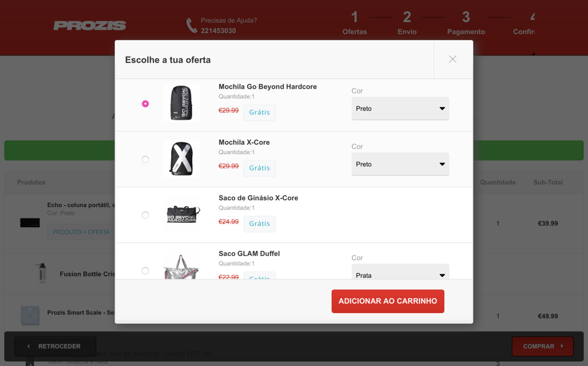Select the Saco GLAM Duffel radio
This screenshot has height=366, width=588.
(x=145, y=270)
